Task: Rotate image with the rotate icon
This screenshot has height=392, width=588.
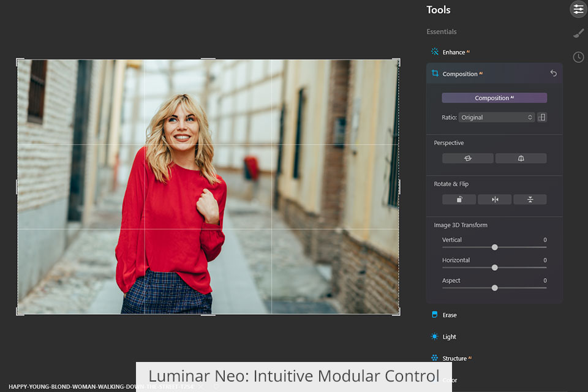Action: (x=459, y=200)
